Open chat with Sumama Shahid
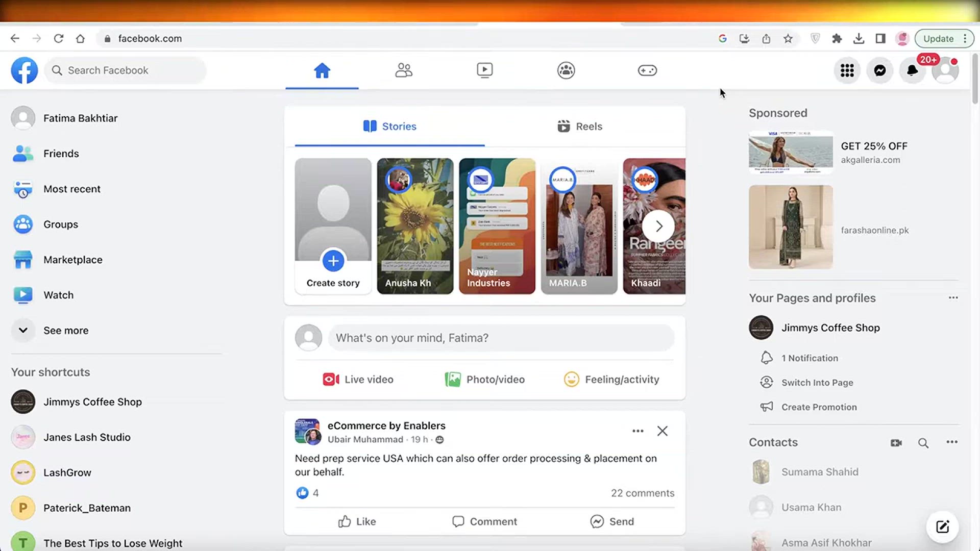 coord(853,472)
